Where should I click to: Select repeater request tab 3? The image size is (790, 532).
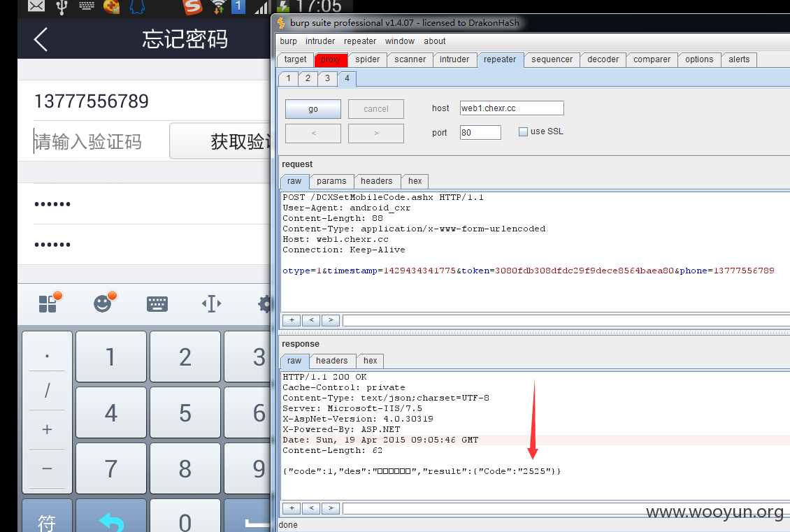click(x=327, y=78)
